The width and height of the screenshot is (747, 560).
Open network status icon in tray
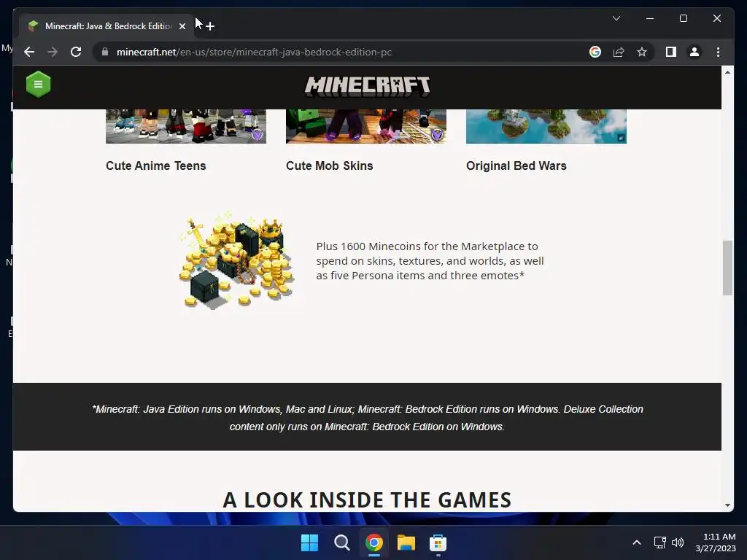tap(659, 542)
